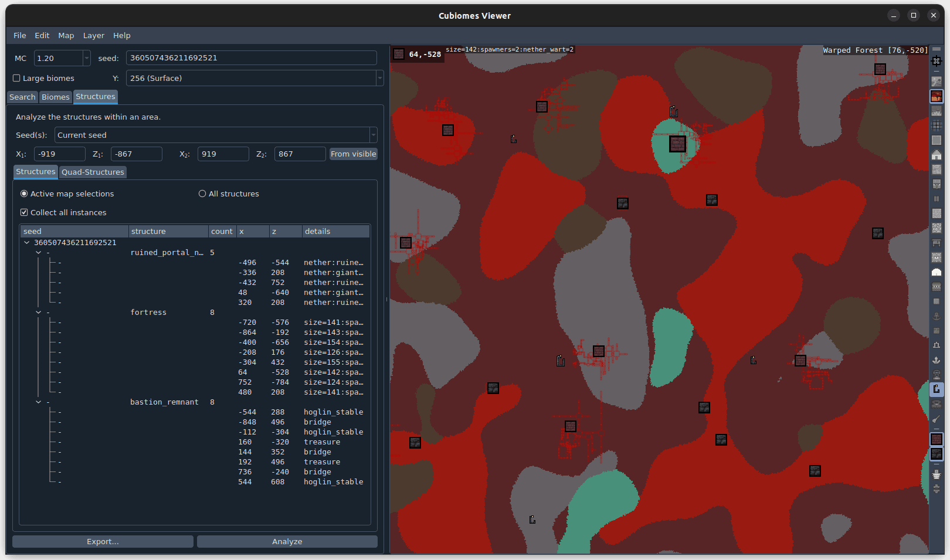The image size is (950, 560).
Task: Click the X1 field showing -919
Action: point(60,154)
